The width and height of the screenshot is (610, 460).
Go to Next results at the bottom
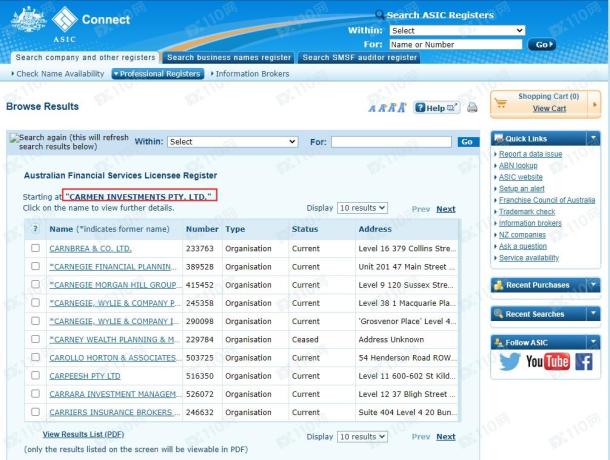[x=445, y=437]
